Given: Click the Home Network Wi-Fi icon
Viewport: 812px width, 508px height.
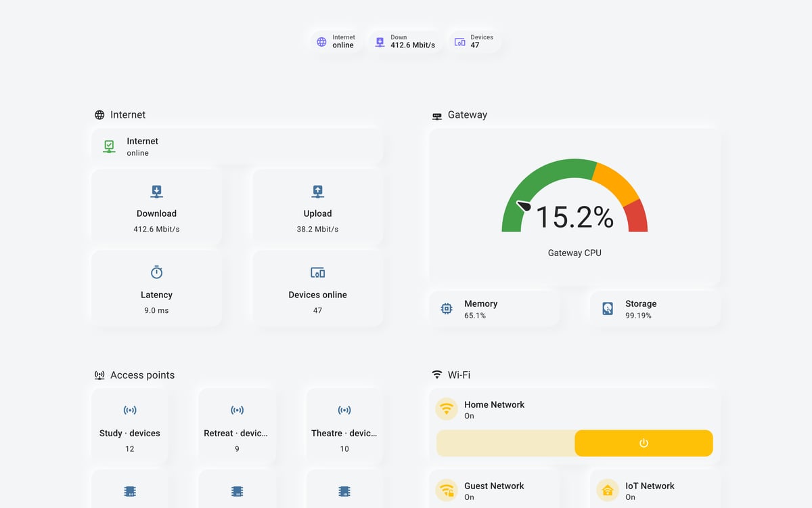Looking at the screenshot, I should [x=447, y=409].
